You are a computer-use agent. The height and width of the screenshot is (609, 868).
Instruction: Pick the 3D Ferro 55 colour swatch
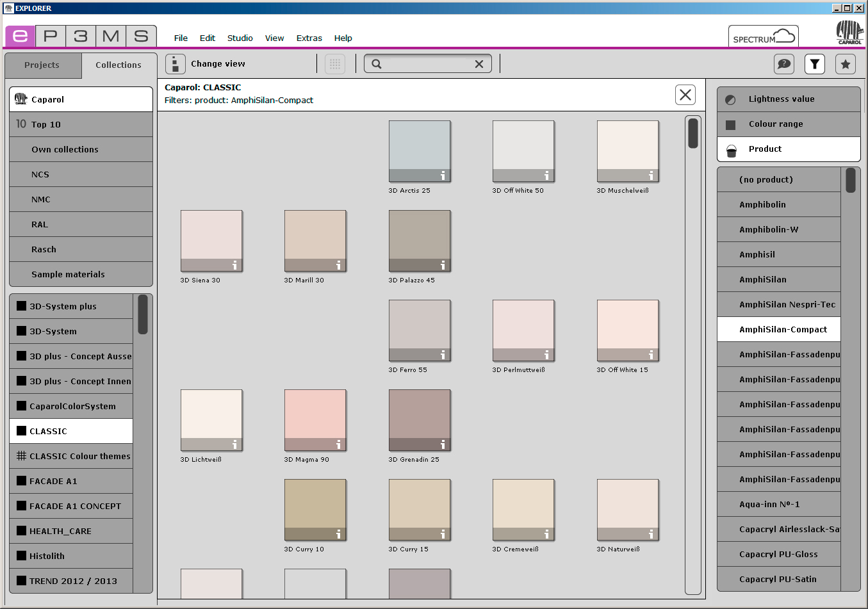click(x=420, y=330)
